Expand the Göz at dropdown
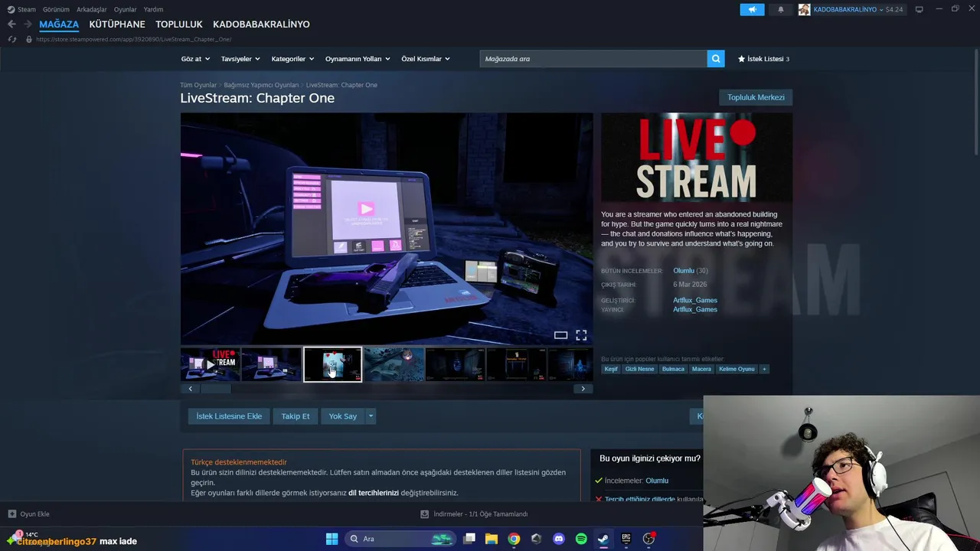Screen dimensions: 980x551 [x=195, y=59]
